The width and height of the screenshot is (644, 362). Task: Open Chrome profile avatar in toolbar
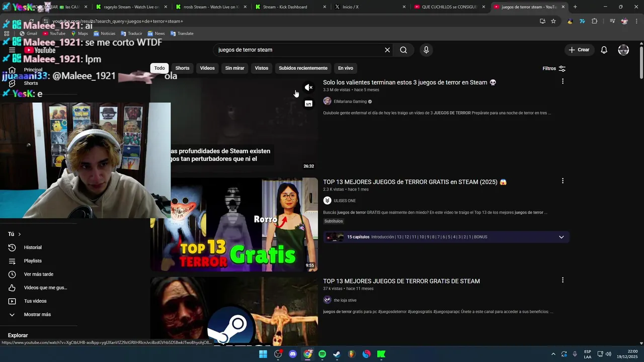tap(624, 21)
